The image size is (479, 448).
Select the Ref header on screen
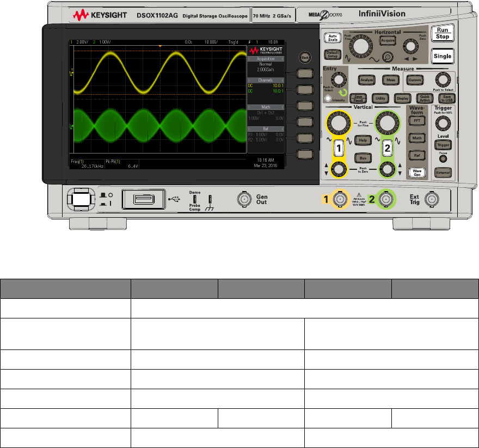pos(266,129)
